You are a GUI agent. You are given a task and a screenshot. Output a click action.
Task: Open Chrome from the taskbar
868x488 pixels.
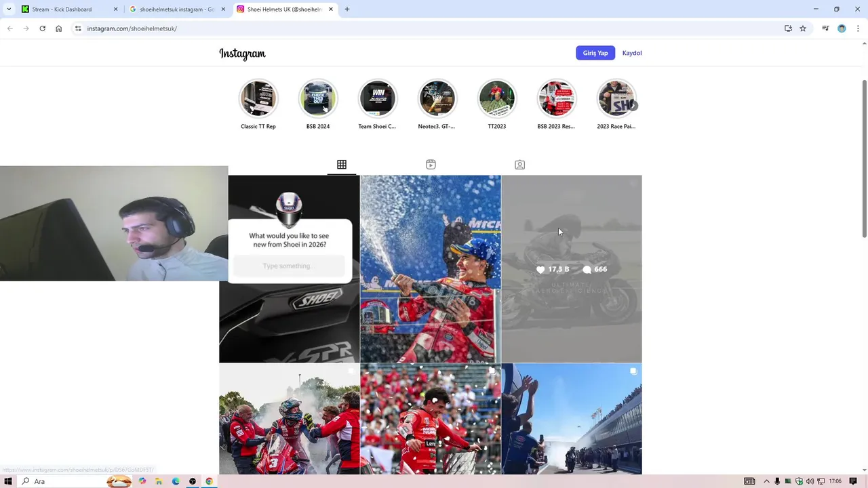pos(209,481)
